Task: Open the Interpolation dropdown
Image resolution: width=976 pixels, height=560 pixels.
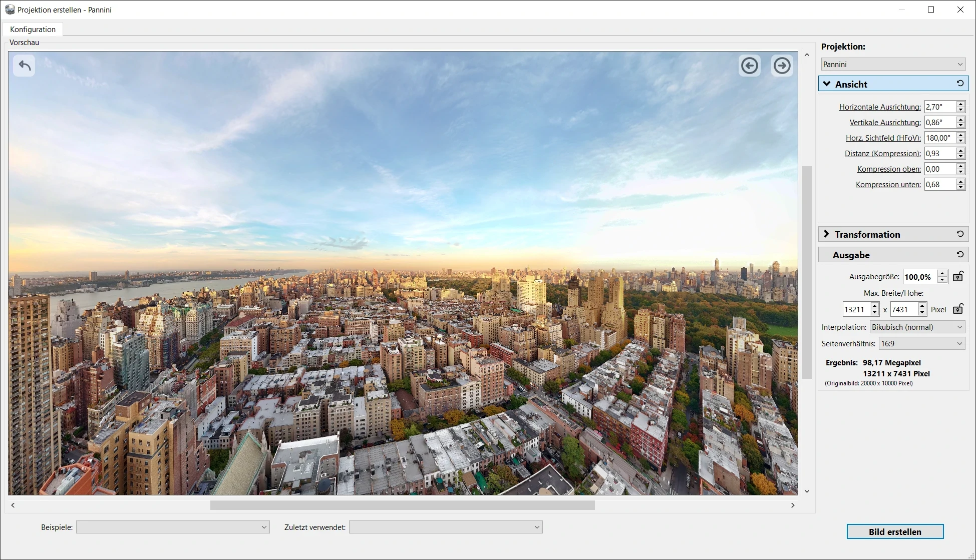Action: click(917, 327)
